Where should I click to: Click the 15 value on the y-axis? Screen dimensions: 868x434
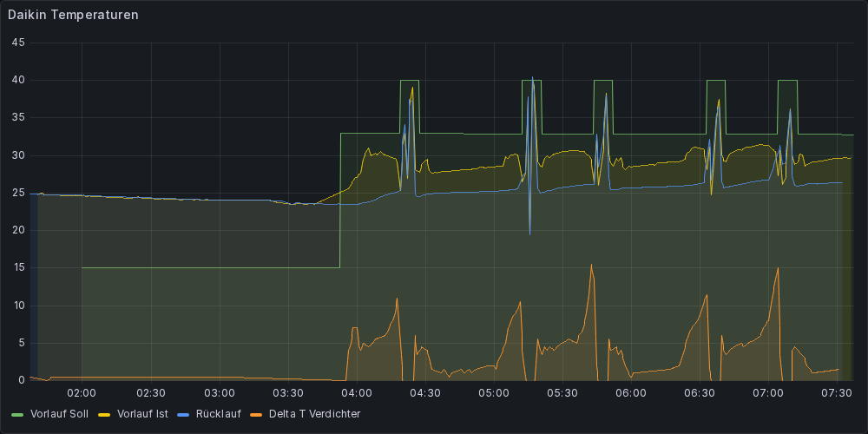point(18,268)
